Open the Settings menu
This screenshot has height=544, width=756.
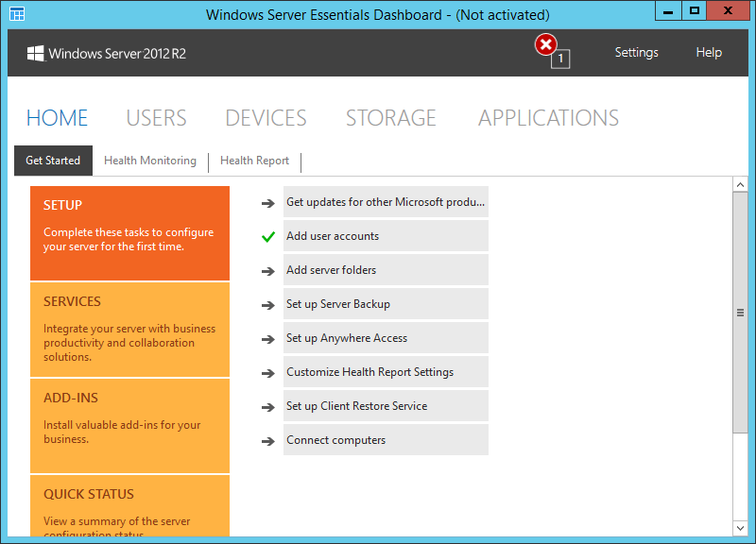[636, 53]
